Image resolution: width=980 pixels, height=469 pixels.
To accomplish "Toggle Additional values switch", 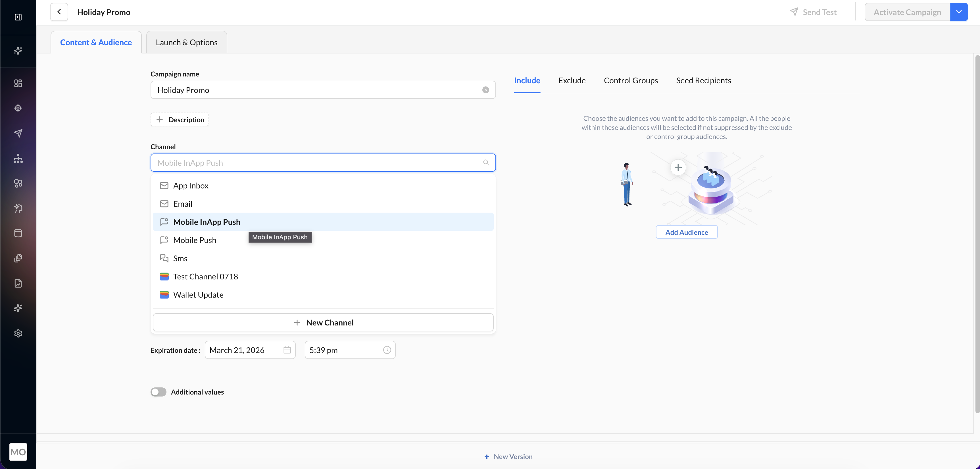I will [x=158, y=392].
